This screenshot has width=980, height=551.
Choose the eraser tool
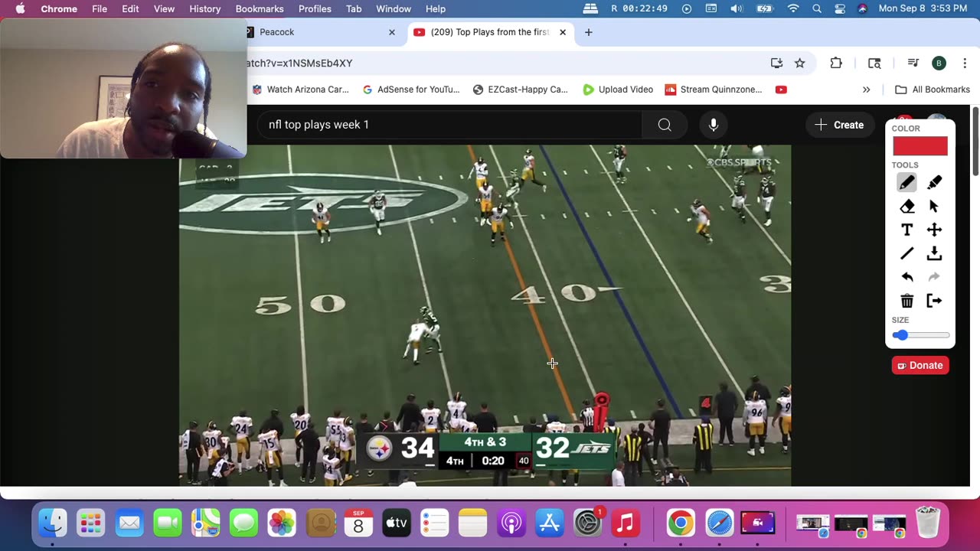click(x=906, y=206)
